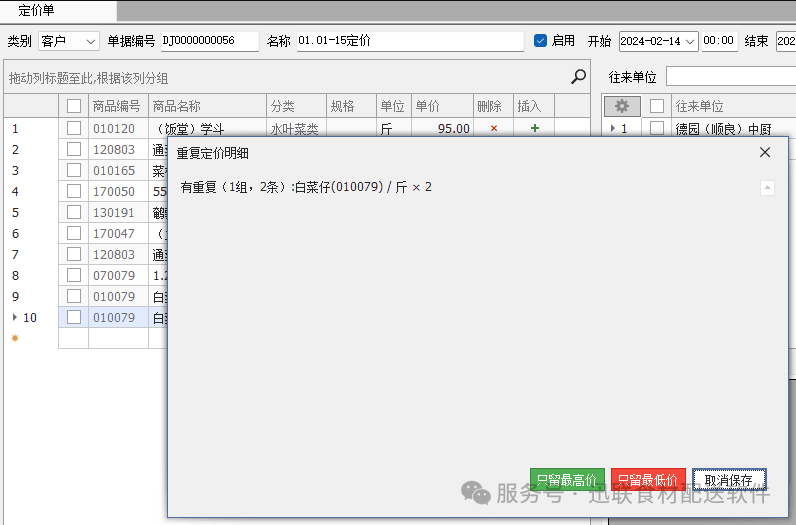Click the 取消保存 button
The width and height of the screenshot is (796, 525).
click(x=729, y=479)
